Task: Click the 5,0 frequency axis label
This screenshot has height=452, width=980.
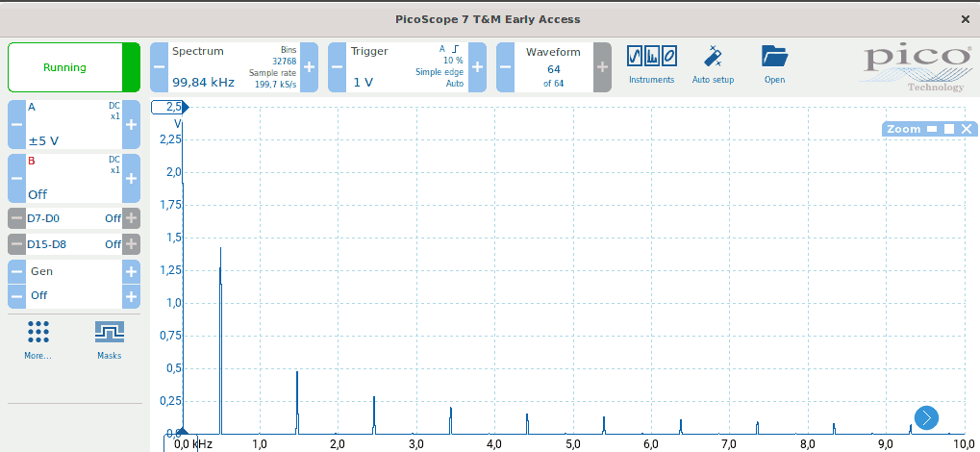Action: (572, 444)
